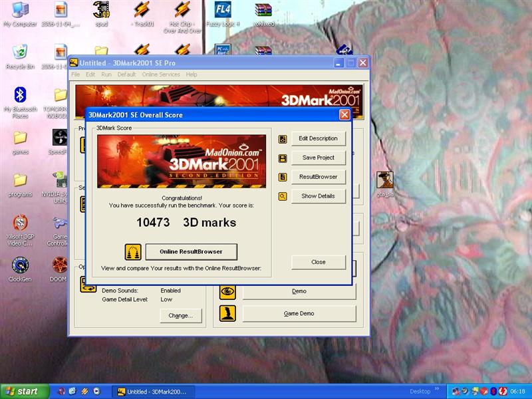Select the Track01 Winamp file icon

coord(142,14)
